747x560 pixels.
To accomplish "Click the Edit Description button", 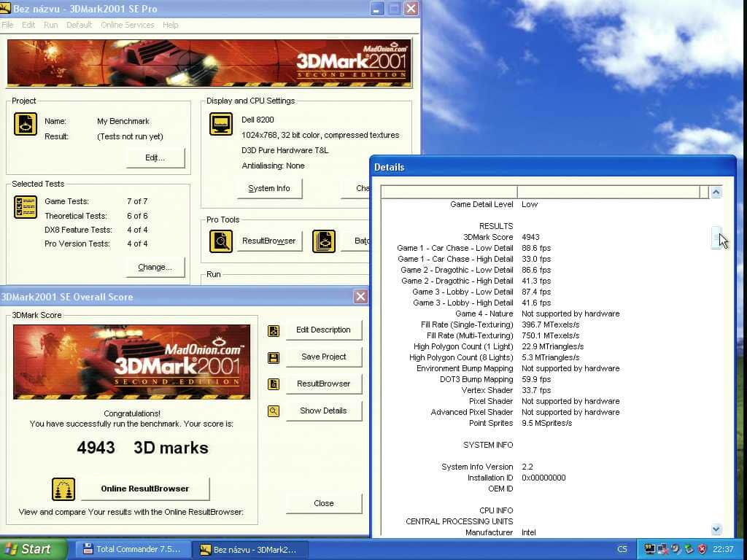I will (323, 330).
